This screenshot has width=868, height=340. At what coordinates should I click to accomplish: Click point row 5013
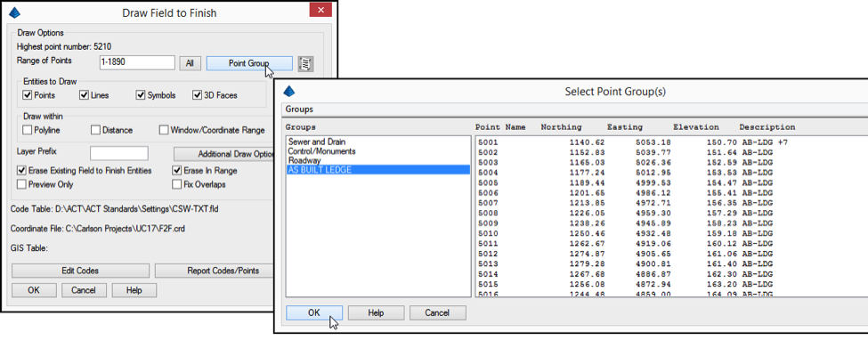pyautogui.click(x=671, y=263)
